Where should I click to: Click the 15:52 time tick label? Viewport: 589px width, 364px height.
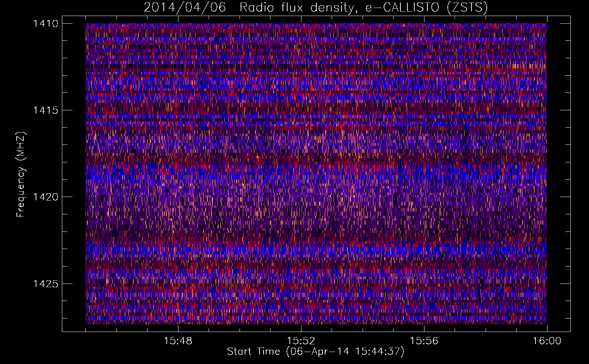301,341
